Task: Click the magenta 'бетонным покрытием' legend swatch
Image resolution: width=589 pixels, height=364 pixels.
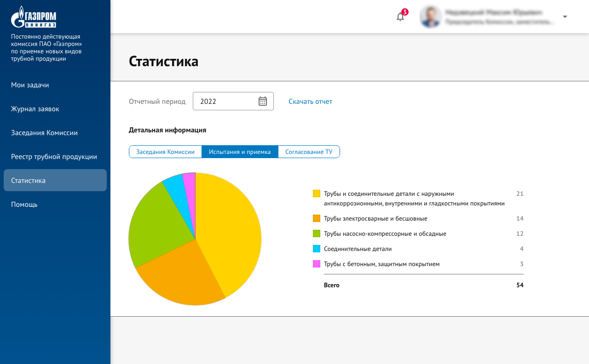Action: tap(317, 264)
